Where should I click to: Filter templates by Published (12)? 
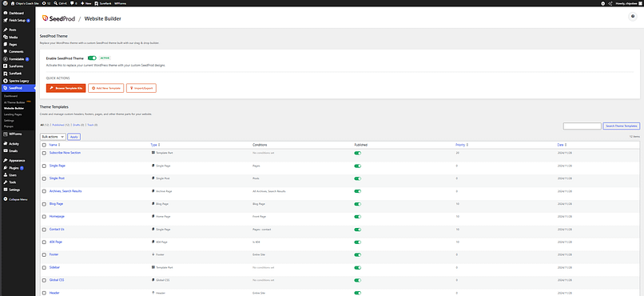pyautogui.click(x=61, y=125)
